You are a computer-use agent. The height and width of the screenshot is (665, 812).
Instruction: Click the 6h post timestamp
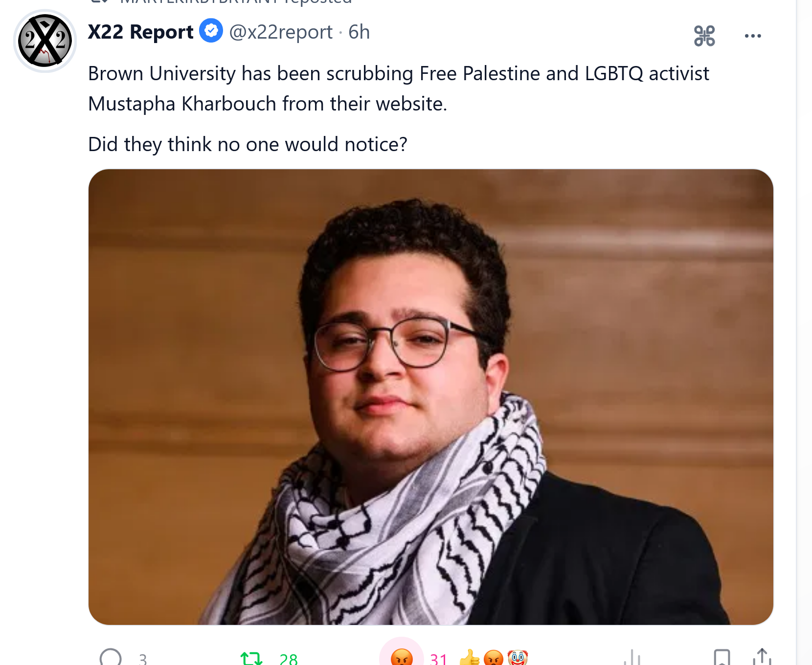[359, 32]
